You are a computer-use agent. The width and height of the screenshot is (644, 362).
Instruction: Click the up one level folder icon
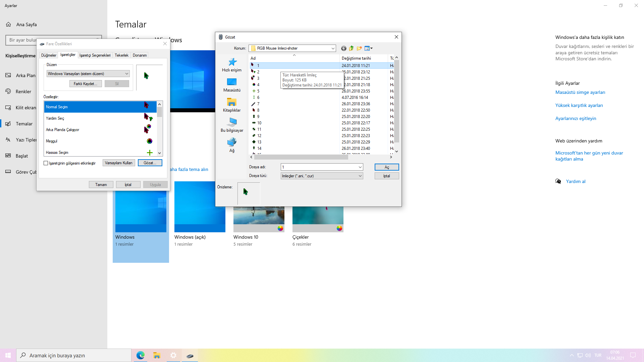click(x=352, y=48)
